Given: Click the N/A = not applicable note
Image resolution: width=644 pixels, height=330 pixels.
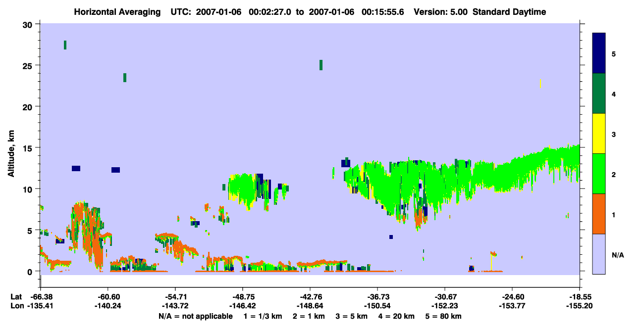Looking at the screenshot, I should (x=195, y=316).
